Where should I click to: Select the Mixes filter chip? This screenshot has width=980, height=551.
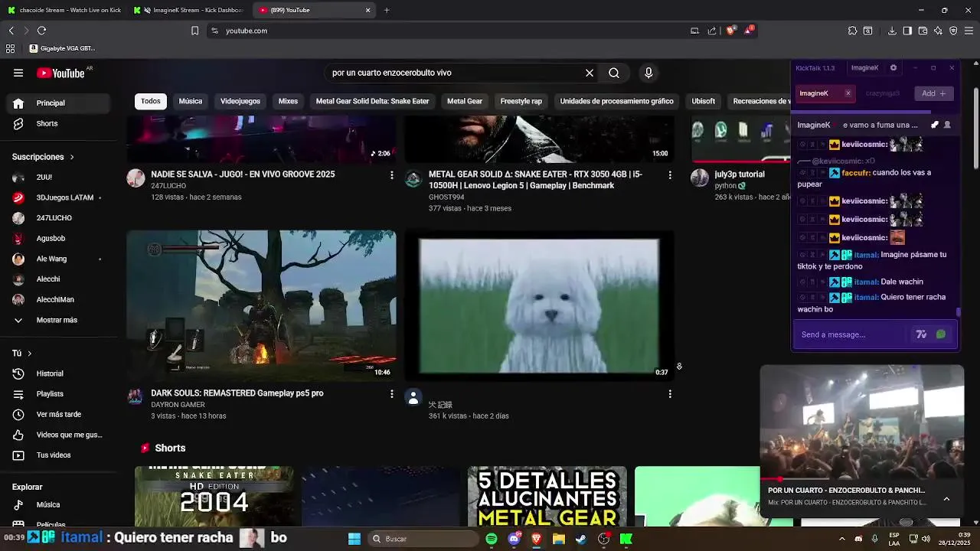point(288,101)
